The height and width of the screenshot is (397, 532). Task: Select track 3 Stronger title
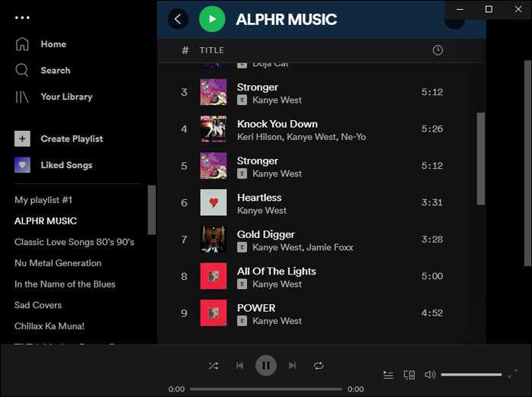pyautogui.click(x=258, y=87)
